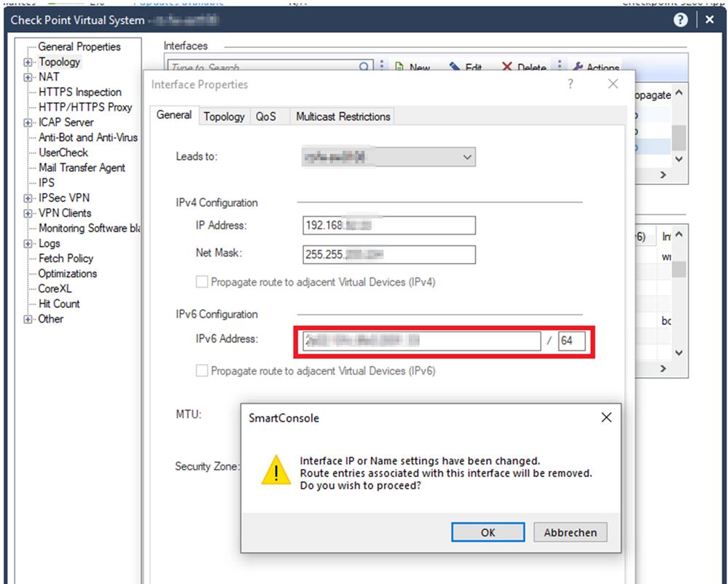Cancel with the Abbrechen button
Screen dimensions: 728x584
point(570,532)
